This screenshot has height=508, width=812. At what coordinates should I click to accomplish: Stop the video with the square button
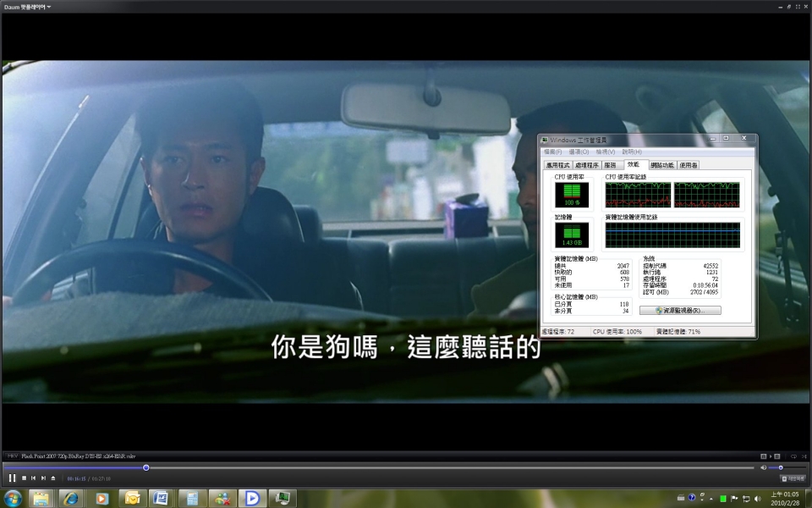coord(24,478)
